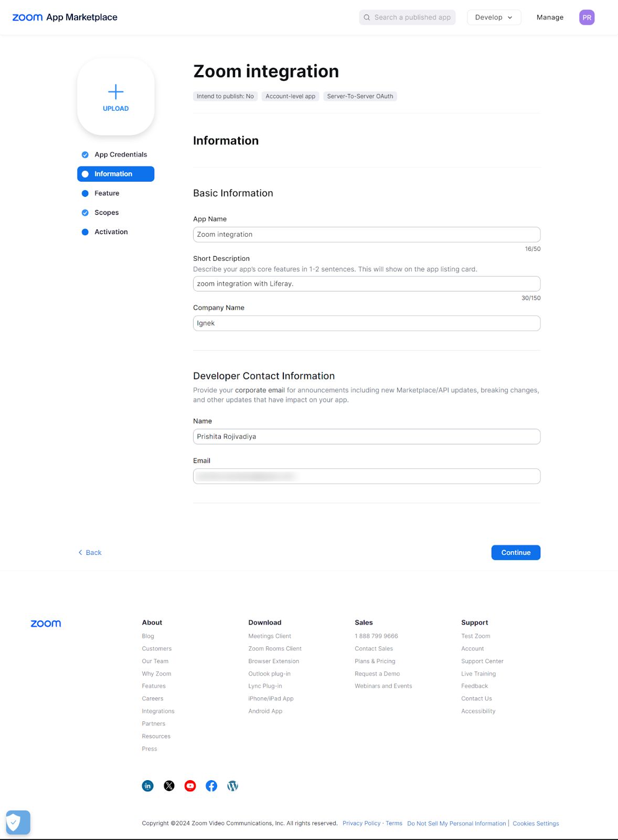Open the PR profile avatar
This screenshot has width=618, height=840.
(587, 17)
